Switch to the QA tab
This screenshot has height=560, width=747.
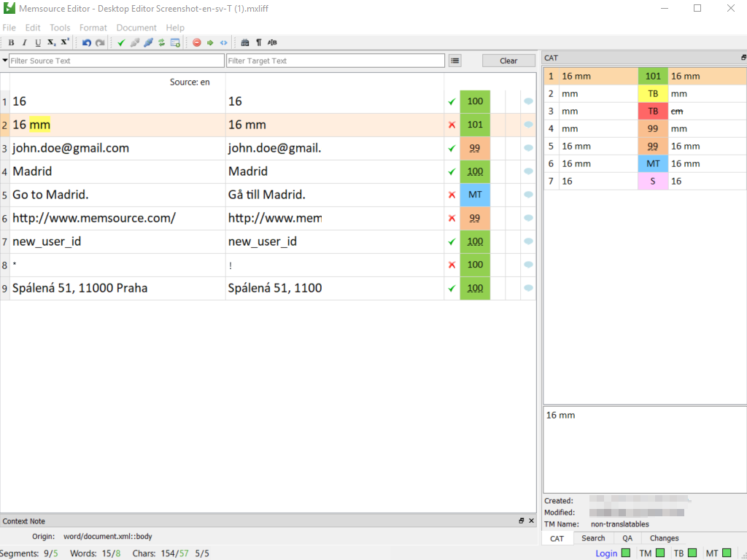click(x=627, y=538)
